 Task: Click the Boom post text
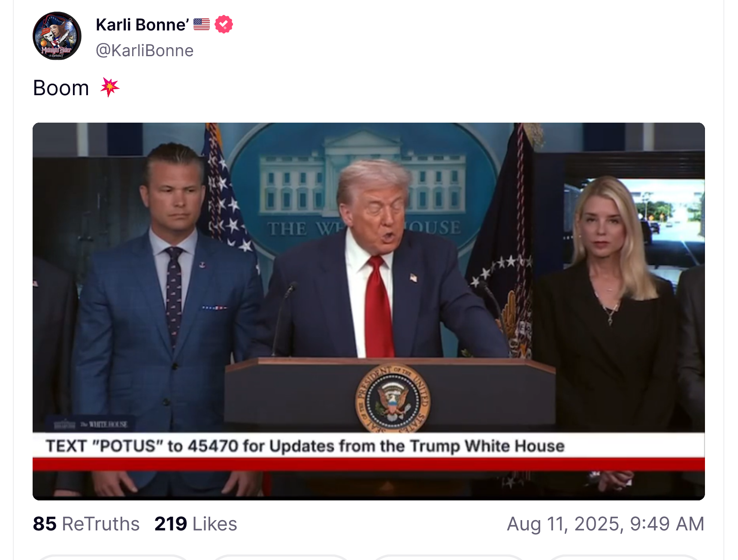tap(61, 88)
